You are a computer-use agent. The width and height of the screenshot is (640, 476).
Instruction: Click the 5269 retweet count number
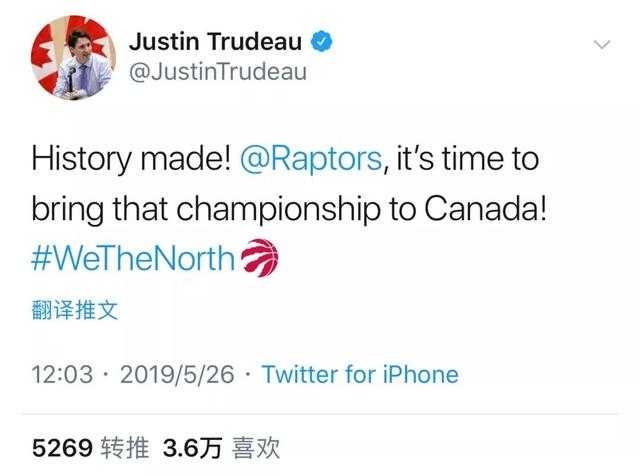pyautogui.click(x=65, y=446)
